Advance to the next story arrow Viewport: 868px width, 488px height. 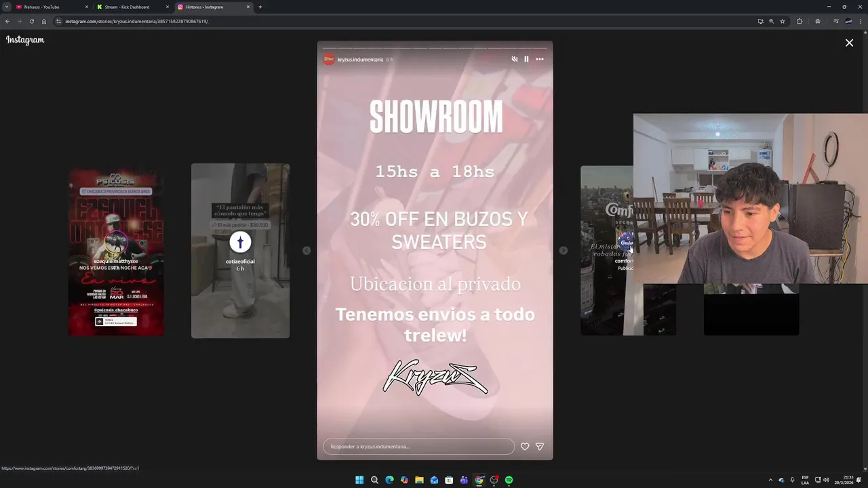[x=564, y=251]
